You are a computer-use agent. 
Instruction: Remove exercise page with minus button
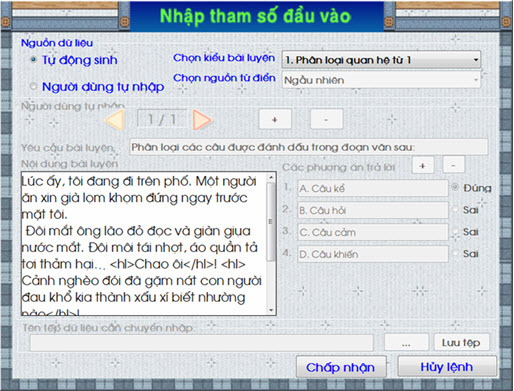[326, 119]
